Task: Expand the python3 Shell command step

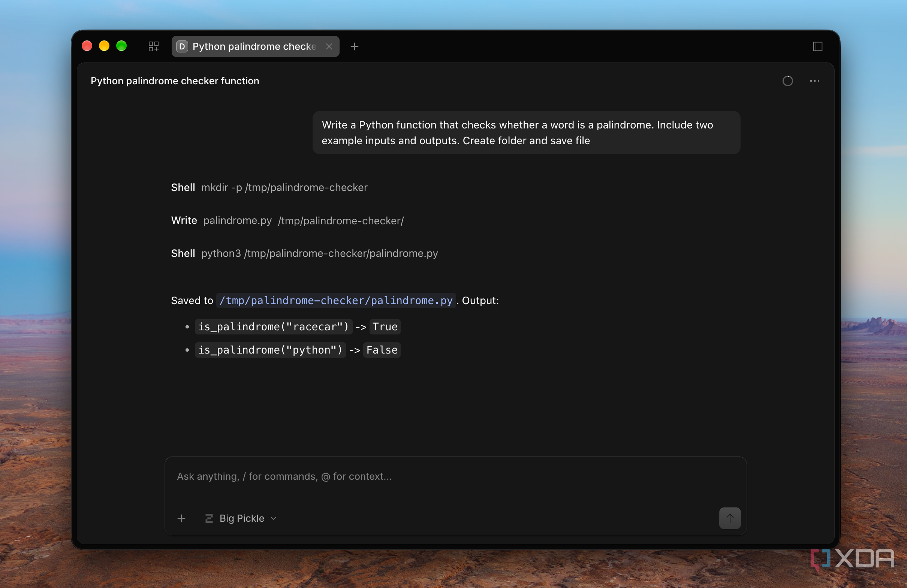Action: coord(304,253)
